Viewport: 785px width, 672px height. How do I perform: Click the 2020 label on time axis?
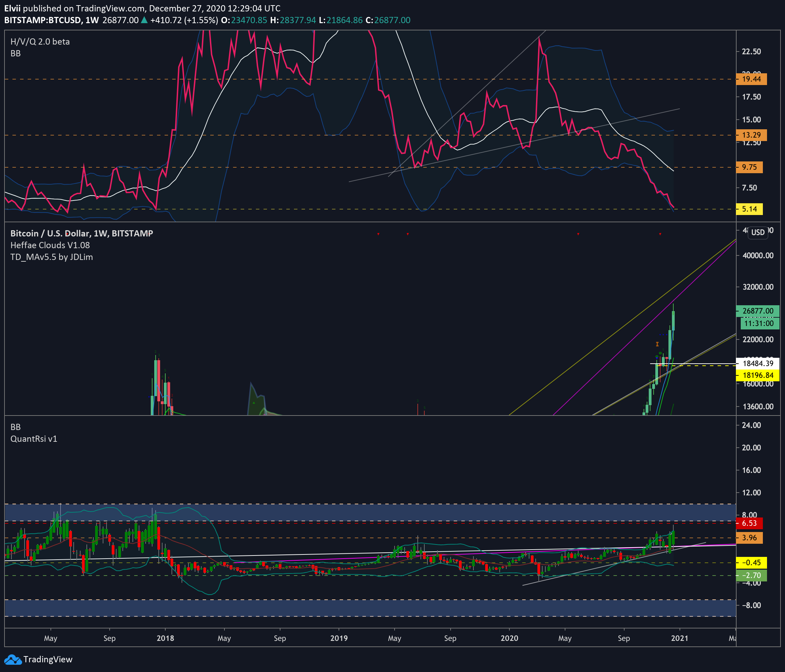[510, 638]
